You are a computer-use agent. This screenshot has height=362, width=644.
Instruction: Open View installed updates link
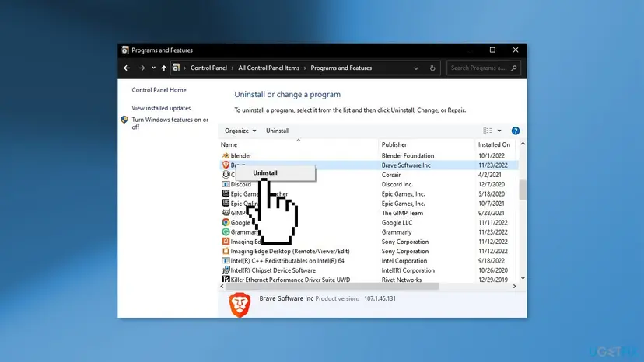tap(161, 108)
